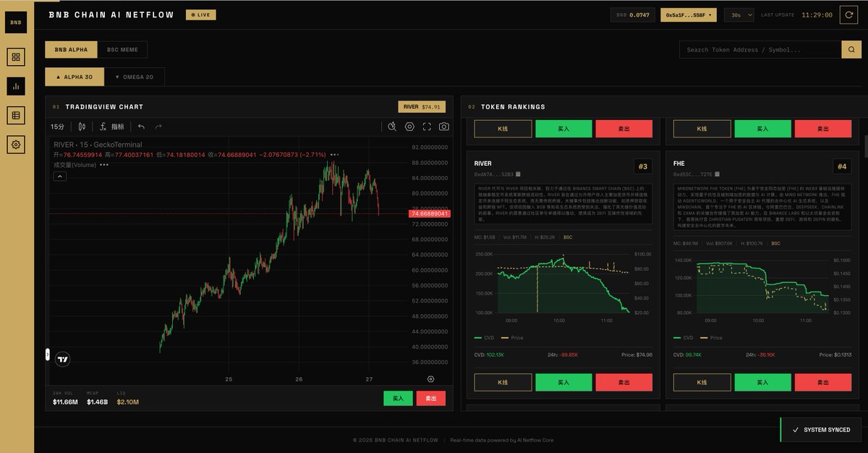Toggle the Price legend in the FHE card
The height and width of the screenshot is (453, 868).
click(710, 337)
